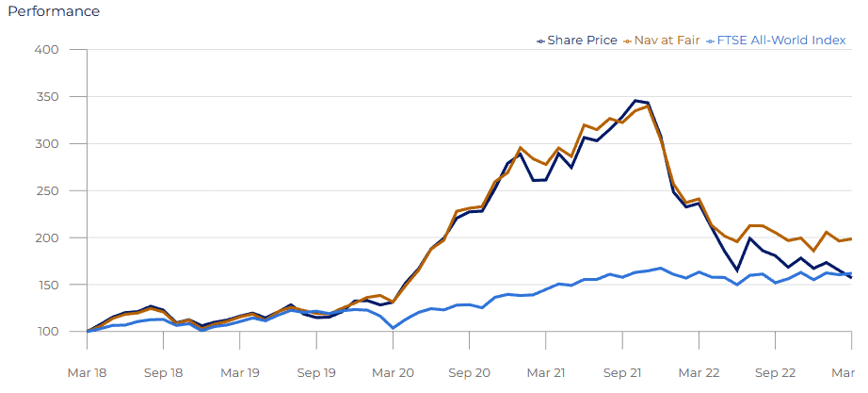Screen dimensions: 868x393
Task: Select the Mar 21 x-axis label
Action: click(547, 372)
